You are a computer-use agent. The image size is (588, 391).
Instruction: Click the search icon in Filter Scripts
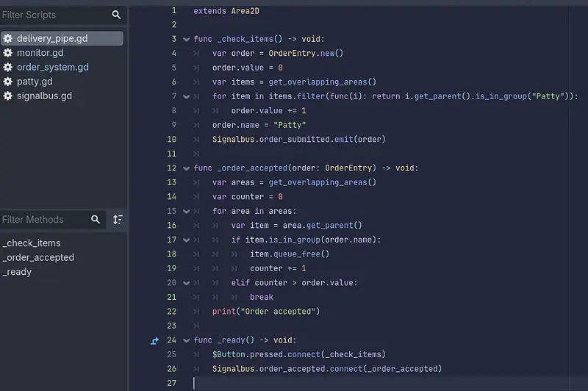pos(117,15)
